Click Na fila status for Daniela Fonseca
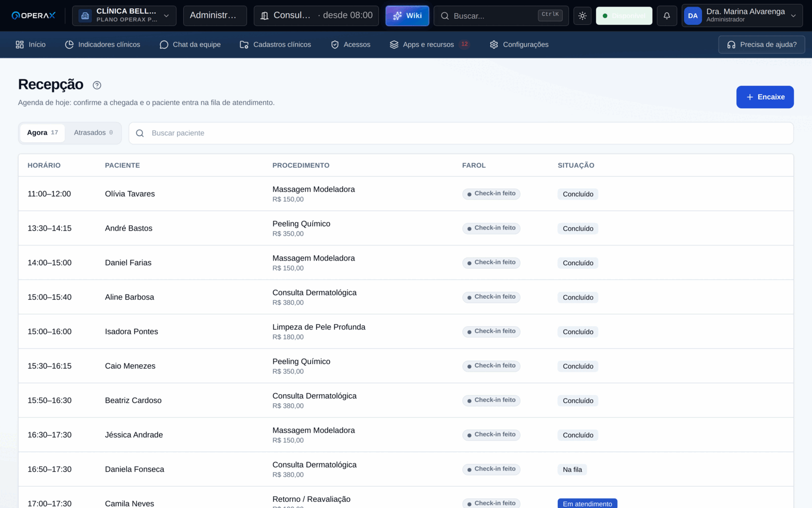The height and width of the screenshot is (508, 812). coord(572,470)
